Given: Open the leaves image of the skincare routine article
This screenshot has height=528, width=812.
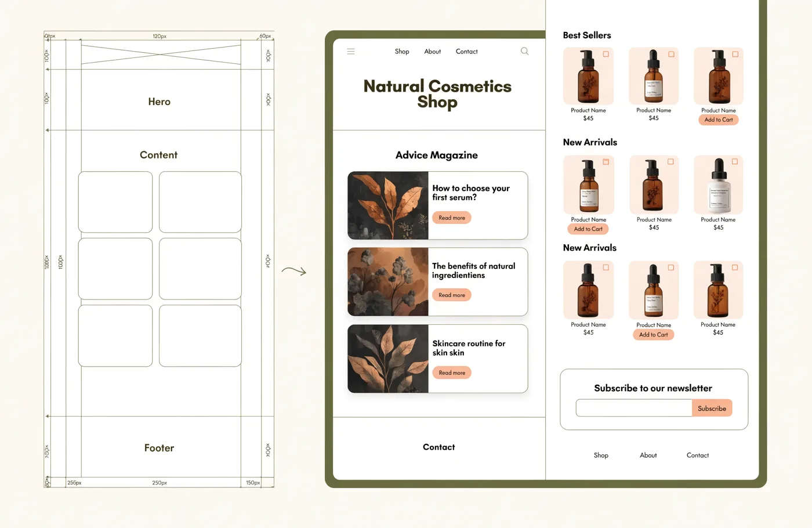Looking at the screenshot, I should tap(388, 359).
